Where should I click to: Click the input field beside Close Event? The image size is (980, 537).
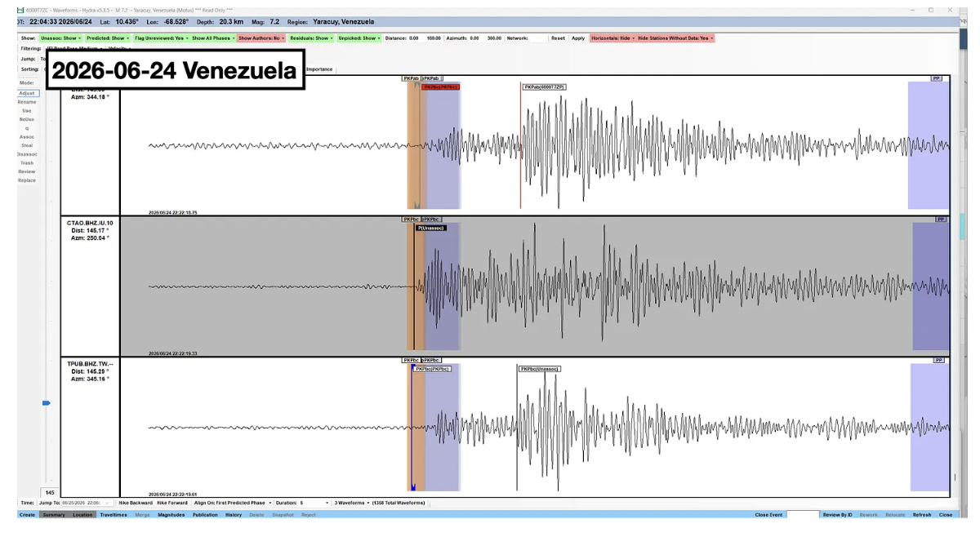click(803, 515)
